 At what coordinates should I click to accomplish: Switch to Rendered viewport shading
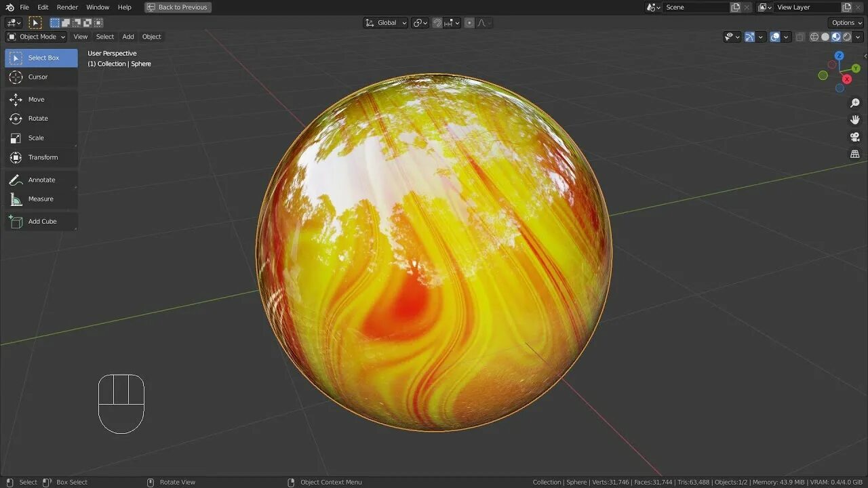pos(846,37)
